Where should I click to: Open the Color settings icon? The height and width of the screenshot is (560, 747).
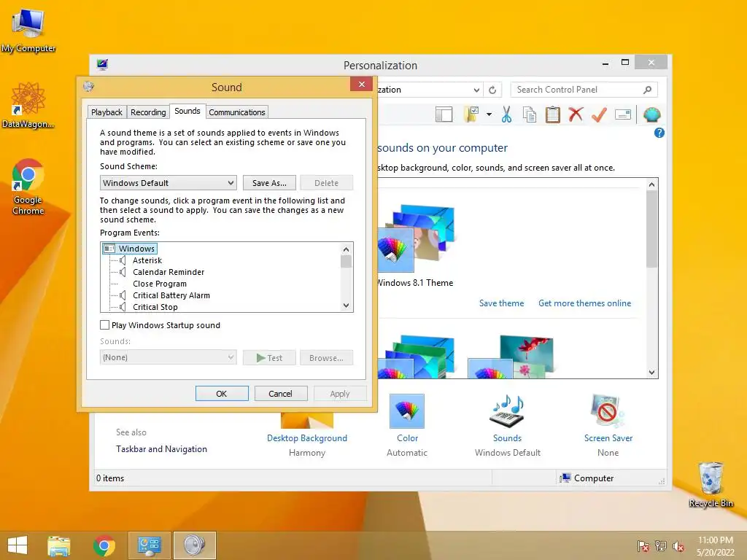click(x=407, y=411)
